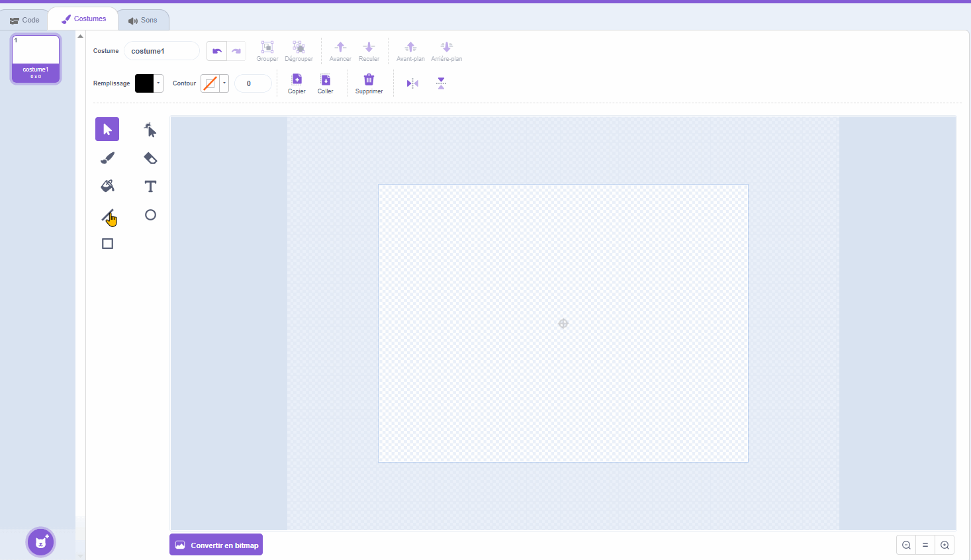Zoom in on the canvas
This screenshot has height=560, width=971.
(x=945, y=545)
